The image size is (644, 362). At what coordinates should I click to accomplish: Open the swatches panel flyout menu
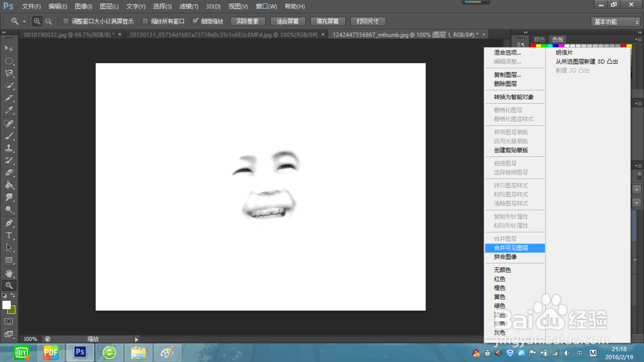638,39
